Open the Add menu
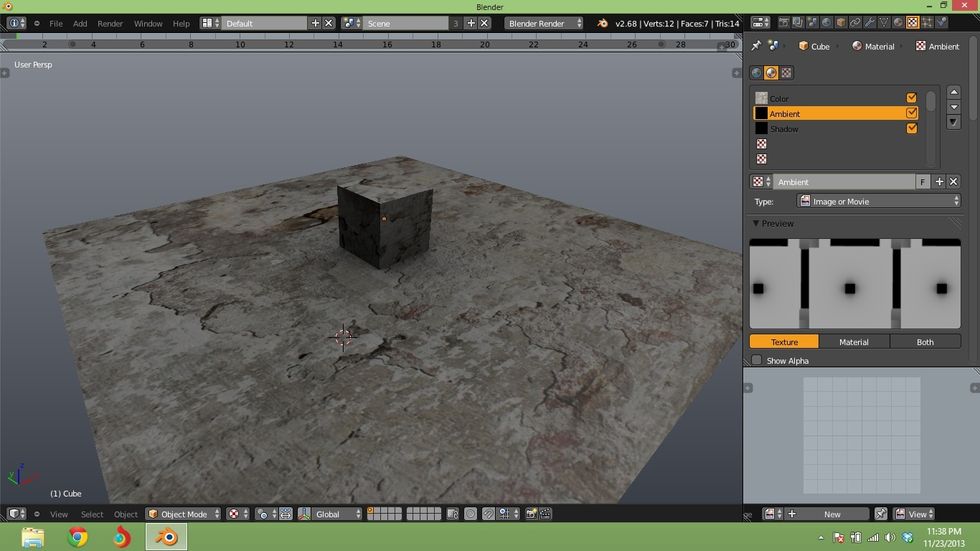980x551 pixels. tap(80, 23)
